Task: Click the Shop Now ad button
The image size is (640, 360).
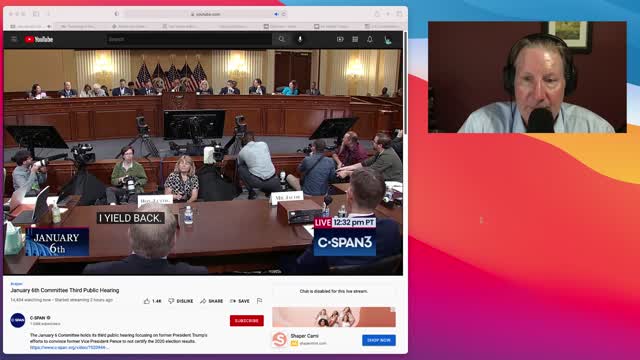Action: tap(379, 340)
